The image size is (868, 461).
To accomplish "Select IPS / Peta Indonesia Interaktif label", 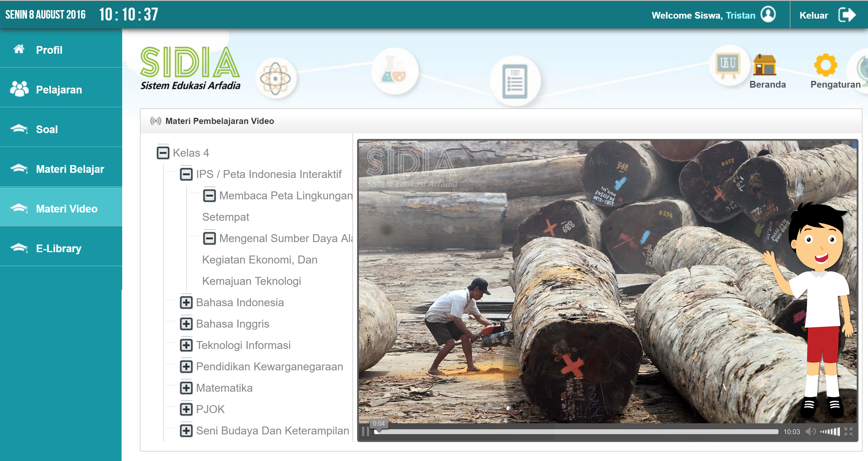I will coord(268,174).
